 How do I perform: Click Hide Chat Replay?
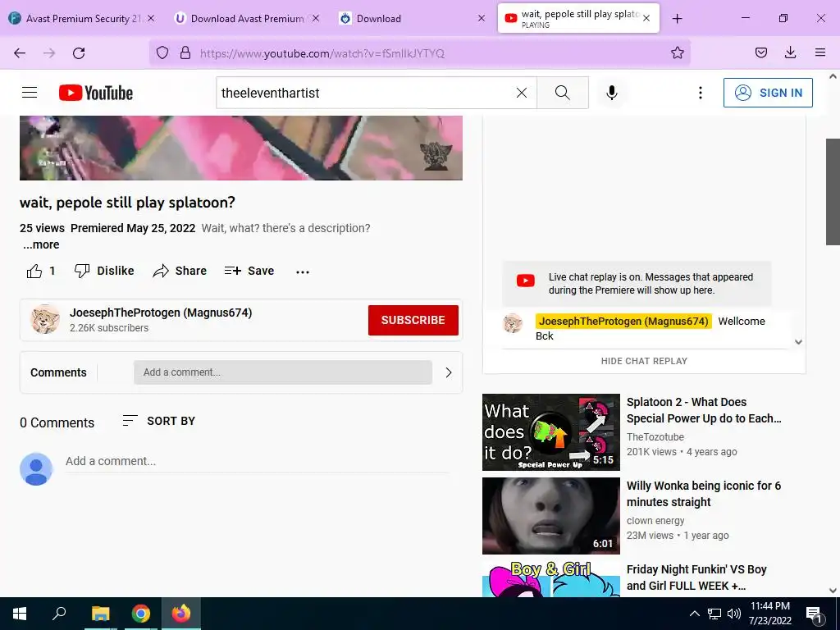(x=644, y=361)
